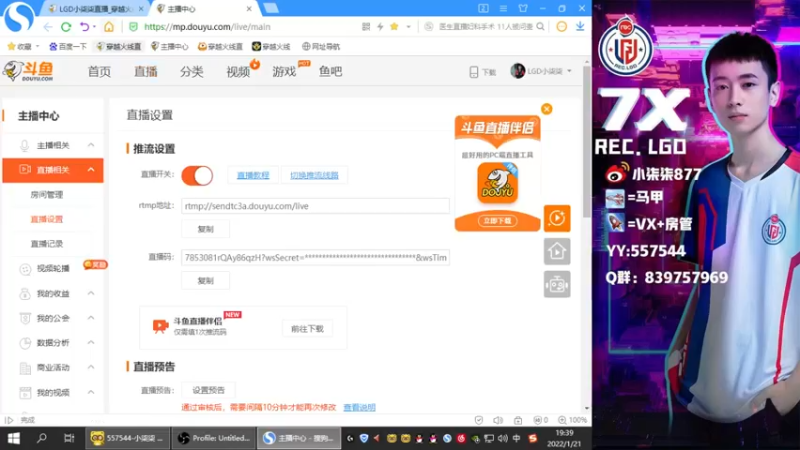800x450 pixels.
Task: Expand 我的公会 sidebar section
Action: point(91,318)
